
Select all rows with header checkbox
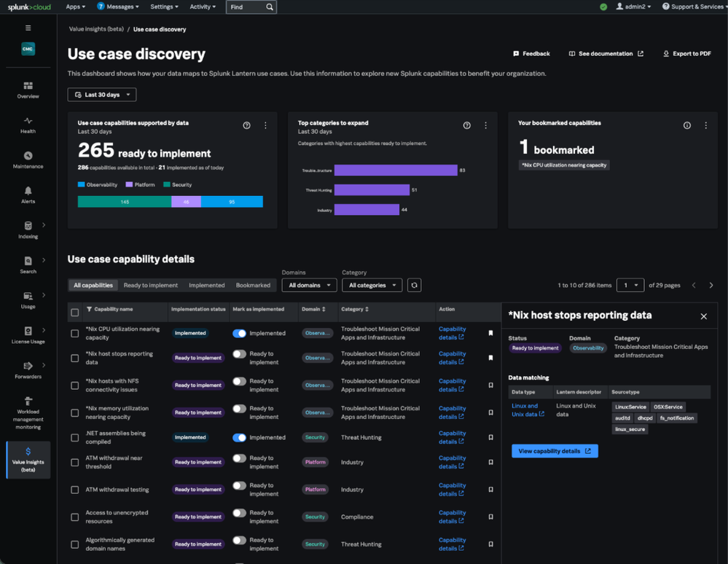(x=75, y=313)
